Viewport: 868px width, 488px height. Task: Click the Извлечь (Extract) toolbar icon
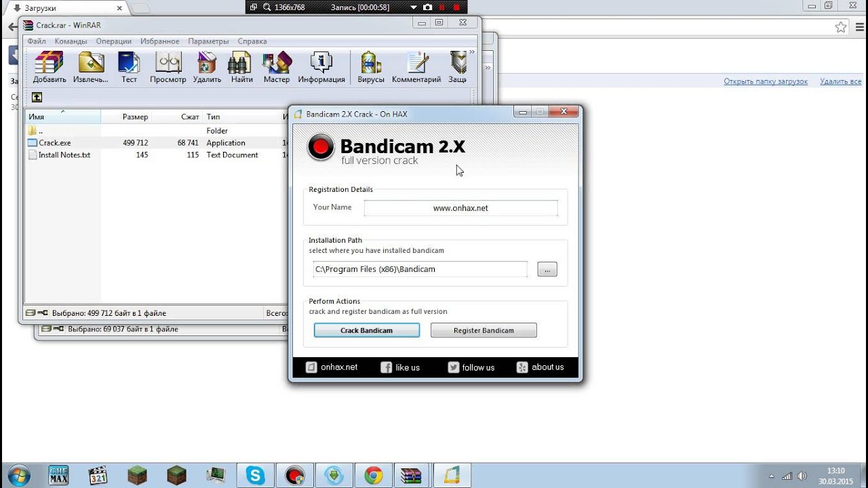pyautogui.click(x=91, y=68)
